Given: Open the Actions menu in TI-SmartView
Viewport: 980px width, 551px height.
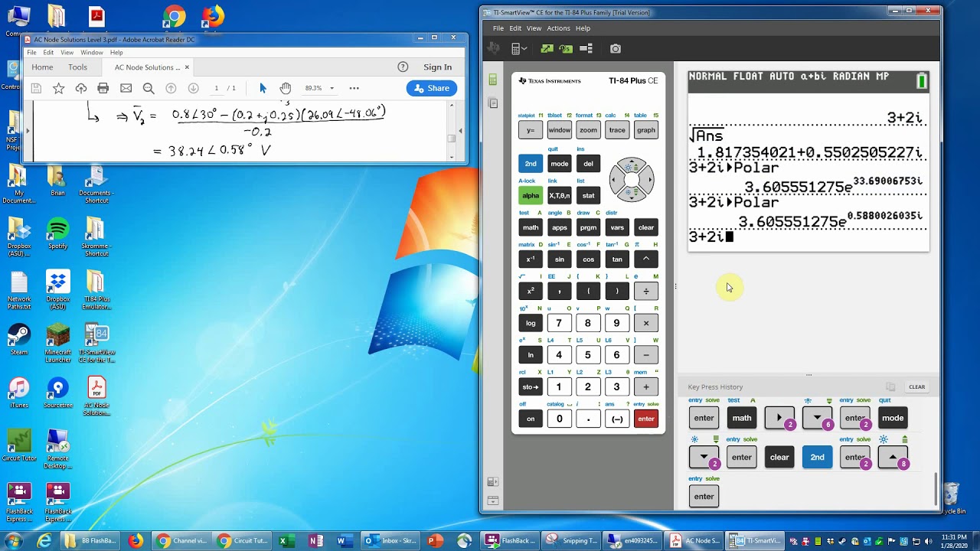Looking at the screenshot, I should coord(558,28).
